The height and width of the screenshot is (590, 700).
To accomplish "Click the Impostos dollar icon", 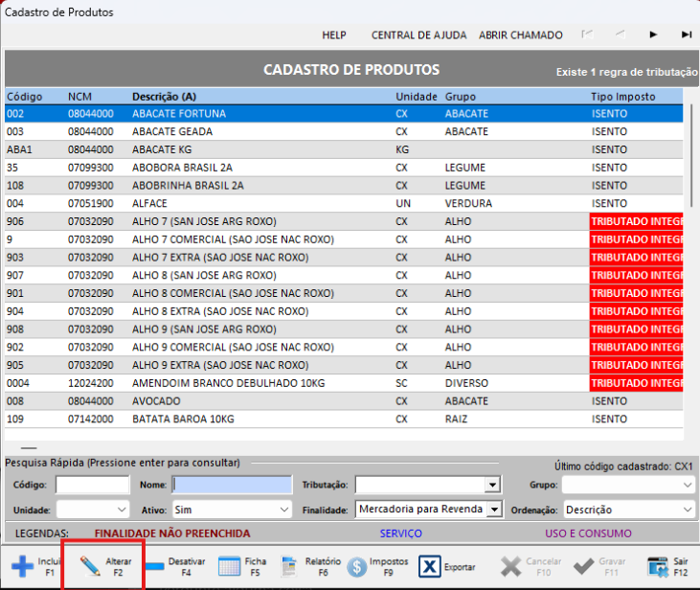I will (x=357, y=566).
